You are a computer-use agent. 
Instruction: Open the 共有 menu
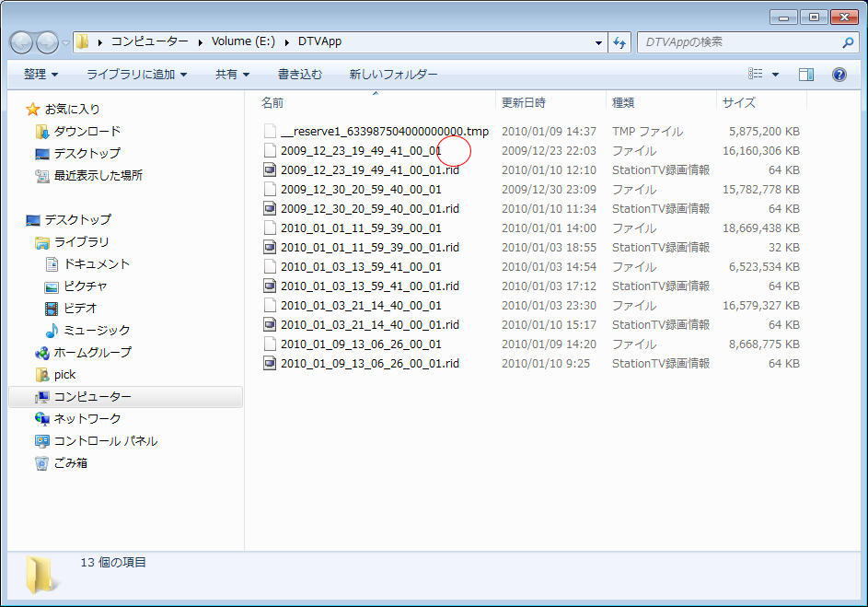[x=232, y=75]
